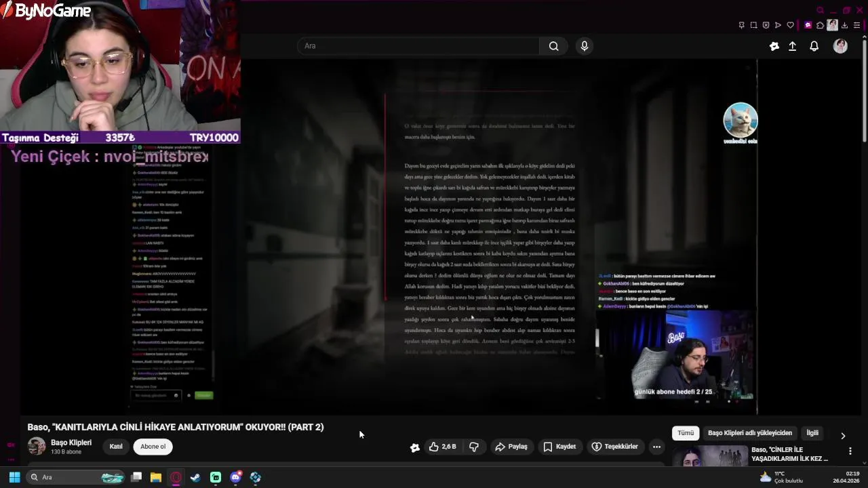Show more filter chips with right arrow
Screen dimensions: 868x488
(843, 436)
